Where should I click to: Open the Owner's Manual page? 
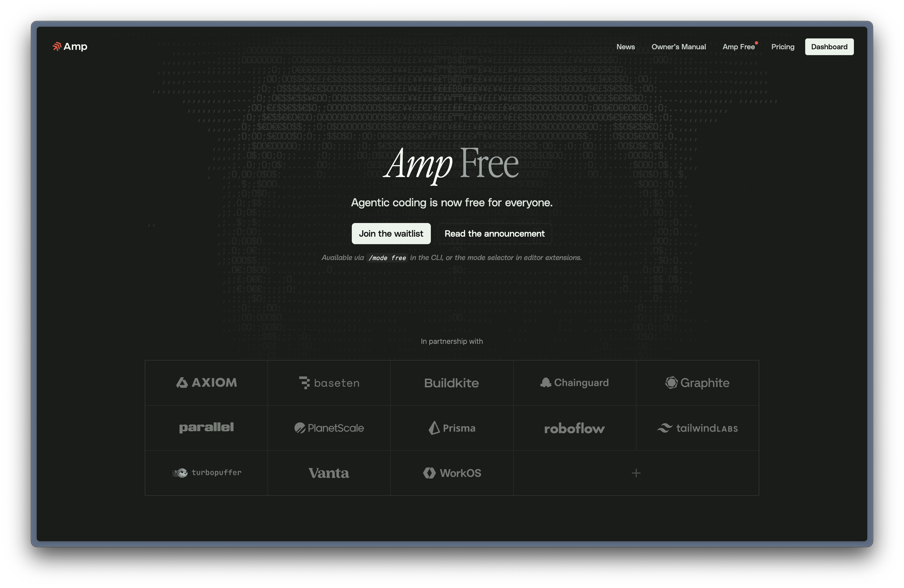678,47
